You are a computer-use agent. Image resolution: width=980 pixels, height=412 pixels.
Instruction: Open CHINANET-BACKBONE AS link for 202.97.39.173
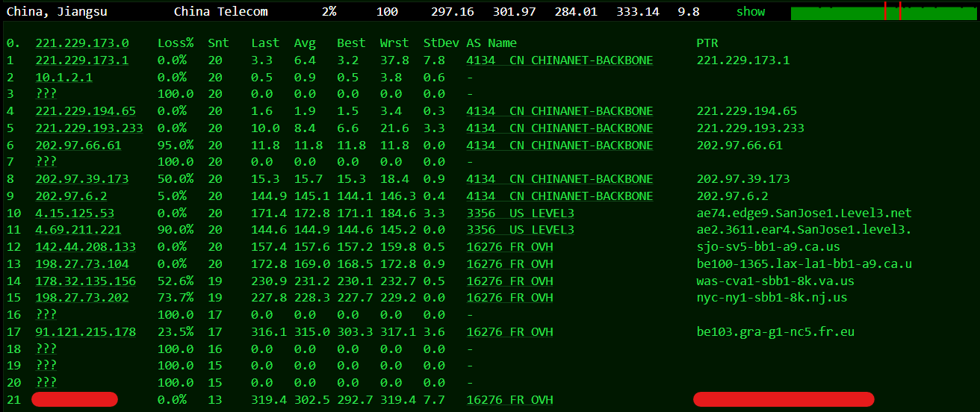pos(559,179)
